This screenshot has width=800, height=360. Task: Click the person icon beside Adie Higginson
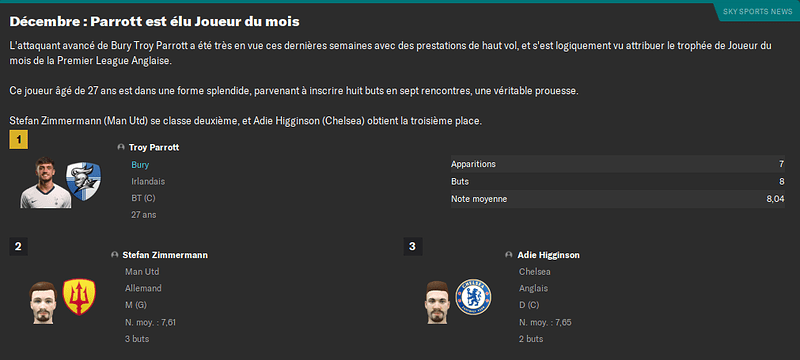tap(509, 255)
